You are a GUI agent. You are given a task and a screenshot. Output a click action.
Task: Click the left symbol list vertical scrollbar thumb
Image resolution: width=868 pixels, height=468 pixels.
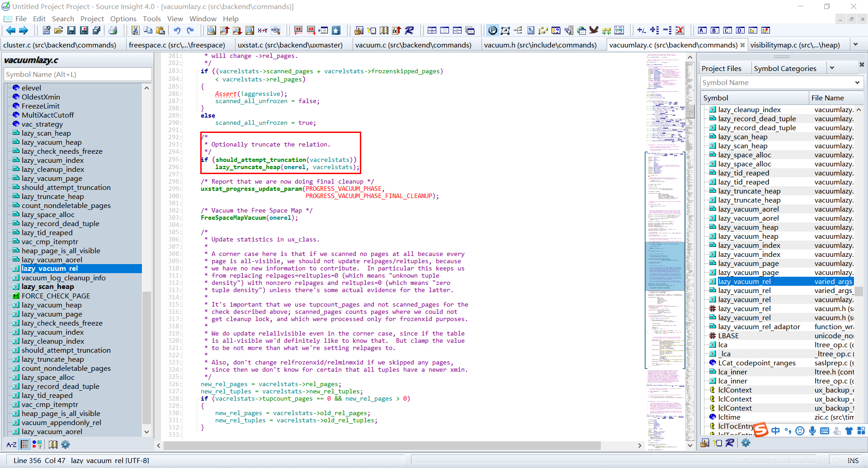coord(146,357)
